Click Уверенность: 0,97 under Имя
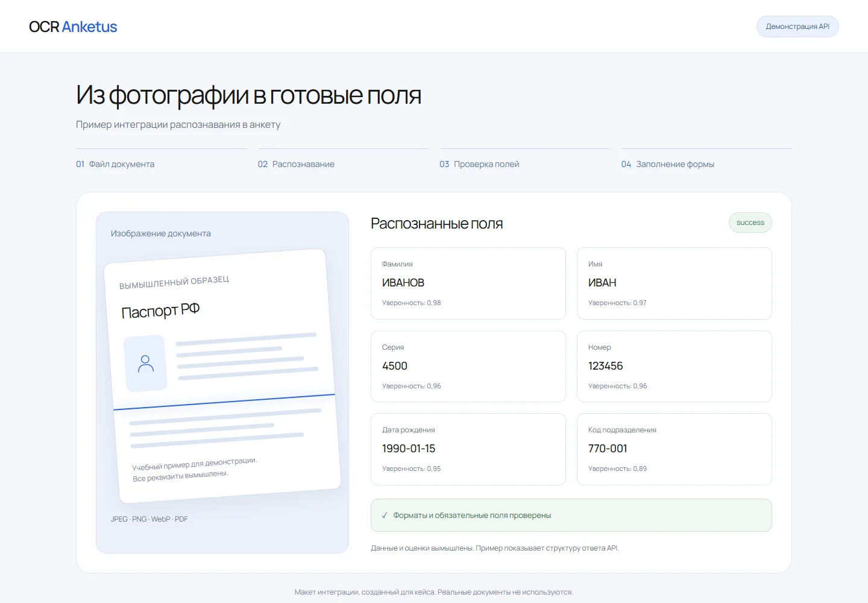The image size is (868, 603). click(617, 303)
